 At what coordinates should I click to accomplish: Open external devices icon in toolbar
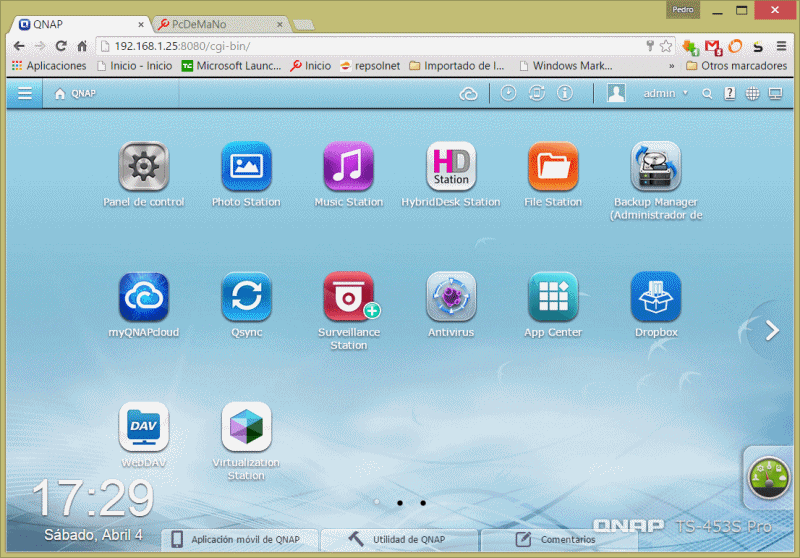[x=536, y=93]
